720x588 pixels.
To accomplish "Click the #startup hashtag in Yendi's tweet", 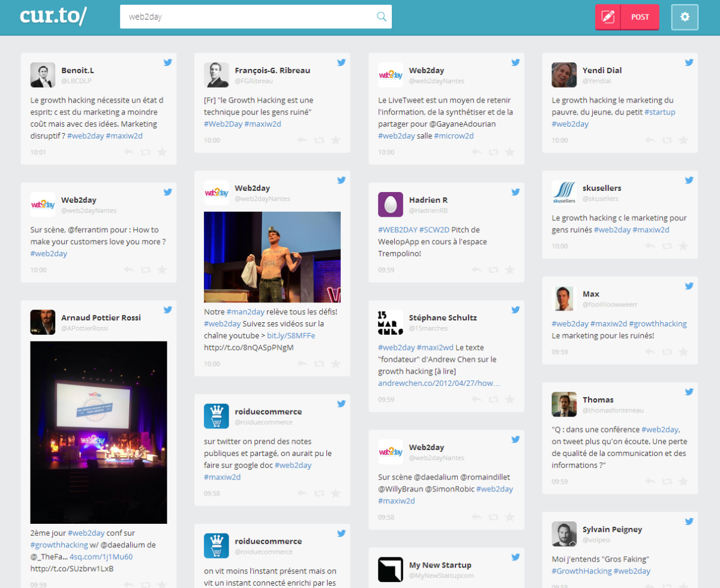I will (660, 112).
